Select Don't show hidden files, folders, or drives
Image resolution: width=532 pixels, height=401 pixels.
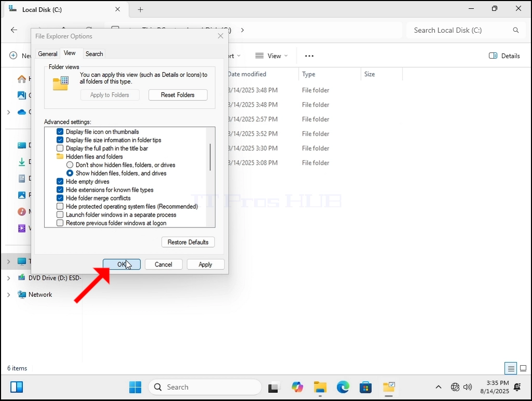(x=70, y=165)
